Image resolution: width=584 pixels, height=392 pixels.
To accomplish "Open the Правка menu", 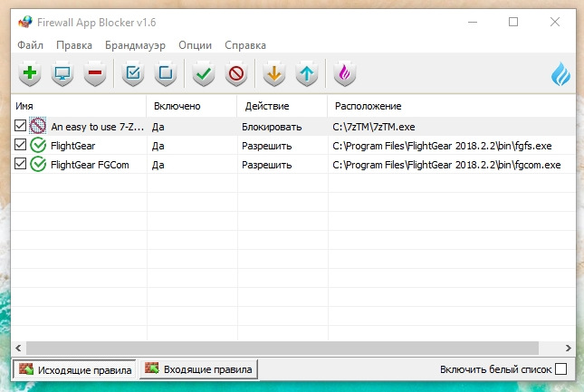I will [74, 45].
